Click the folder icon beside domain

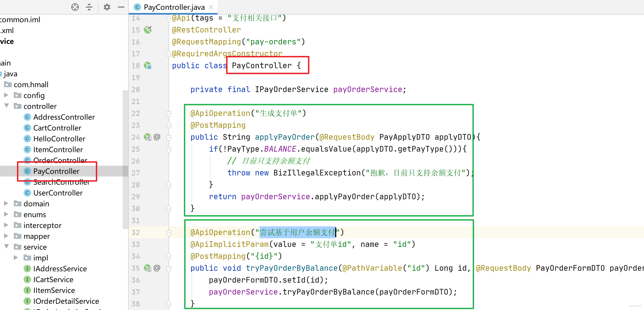click(x=18, y=203)
